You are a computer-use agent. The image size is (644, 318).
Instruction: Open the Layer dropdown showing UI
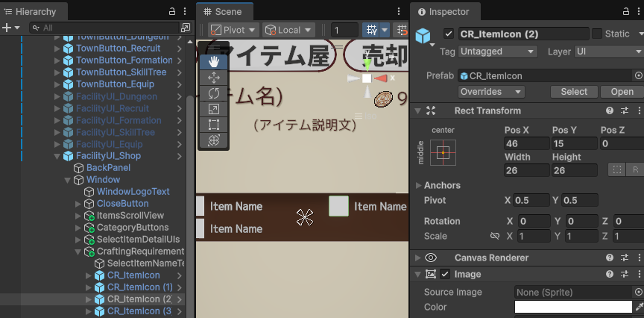607,52
